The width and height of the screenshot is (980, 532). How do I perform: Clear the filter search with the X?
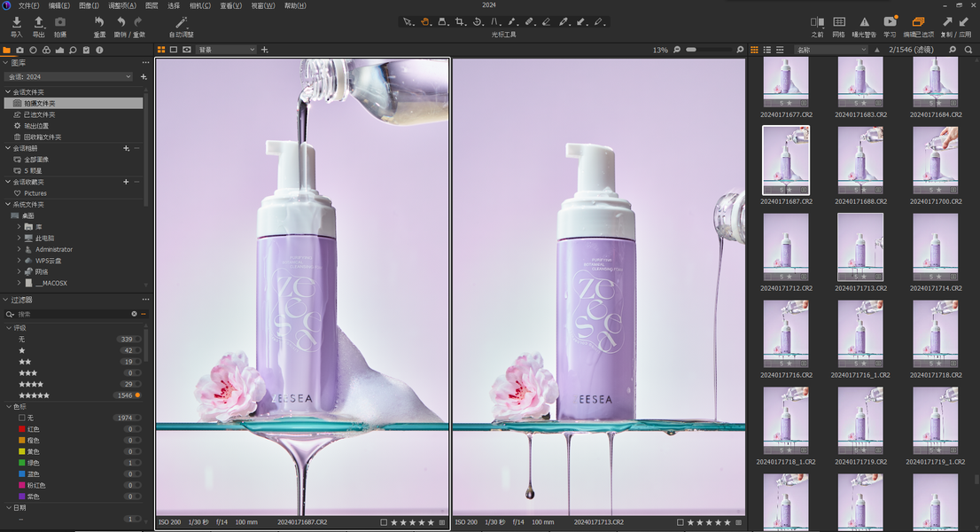click(x=134, y=314)
